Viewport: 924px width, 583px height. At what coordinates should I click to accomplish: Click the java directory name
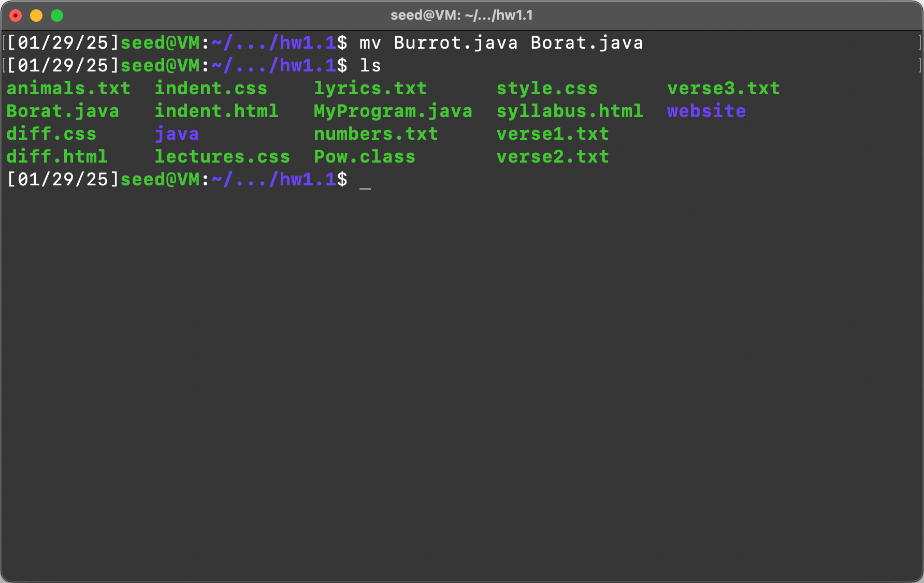click(177, 134)
